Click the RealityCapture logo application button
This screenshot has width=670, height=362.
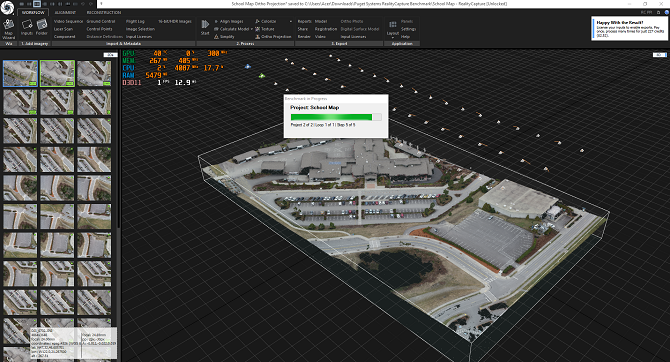(7, 7)
